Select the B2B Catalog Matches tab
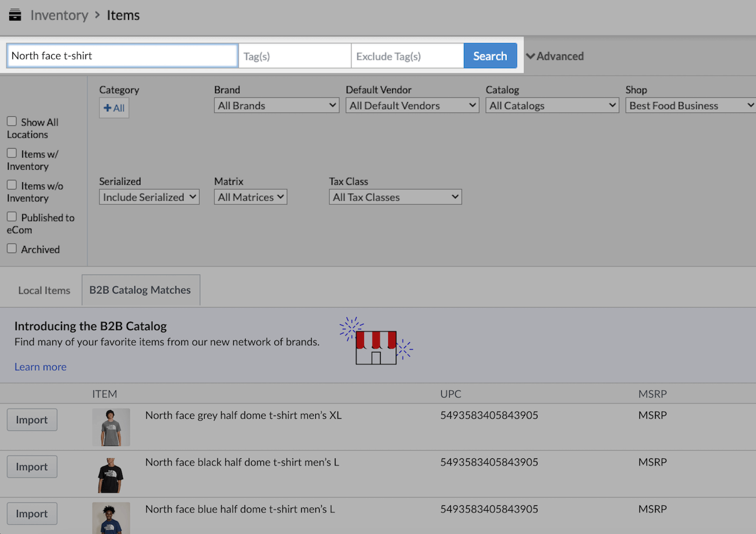The height and width of the screenshot is (534, 756). [x=140, y=290]
